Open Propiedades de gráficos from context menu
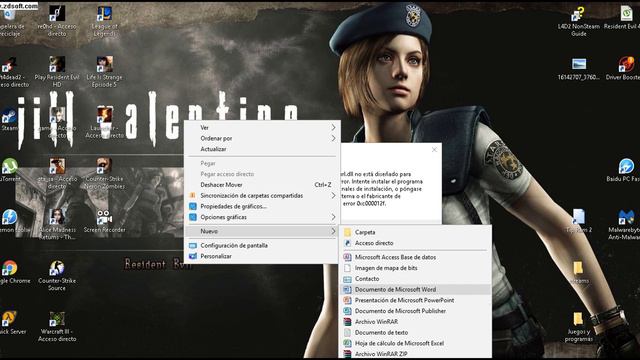The width and height of the screenshot is (640, 360). (x=262, y=207)
